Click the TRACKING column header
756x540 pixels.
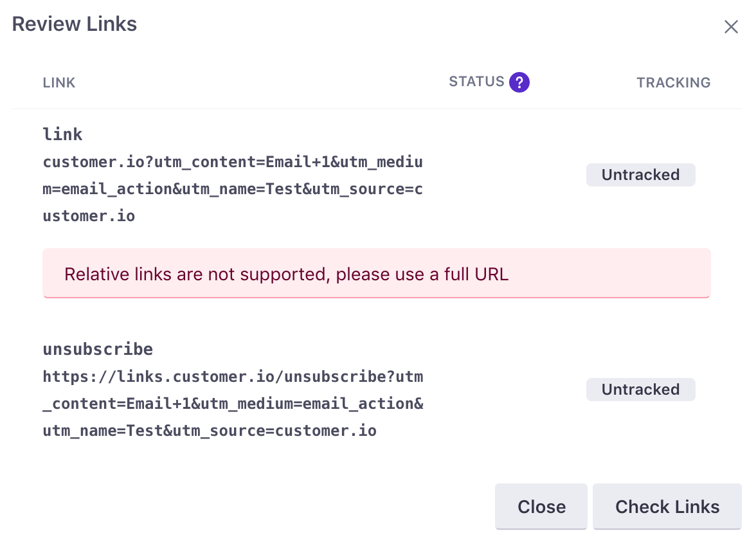click(x=673, y=82)
